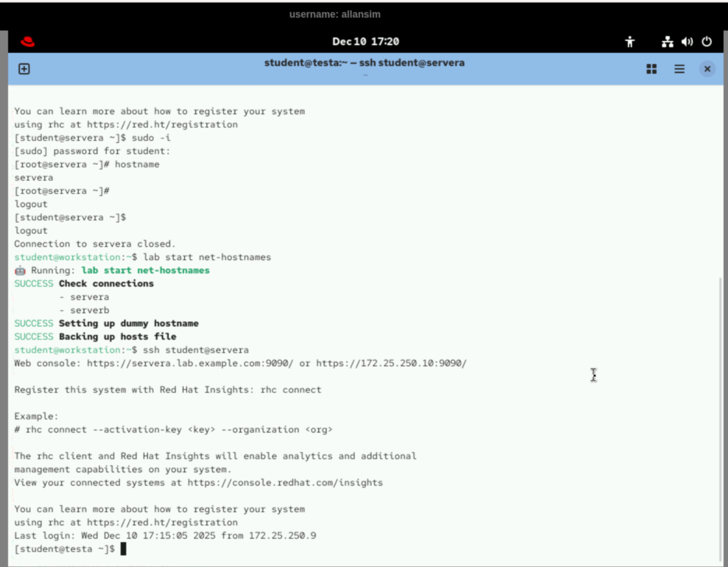
Task: Click the "Connection to servera closed." line
Action: 95,244
